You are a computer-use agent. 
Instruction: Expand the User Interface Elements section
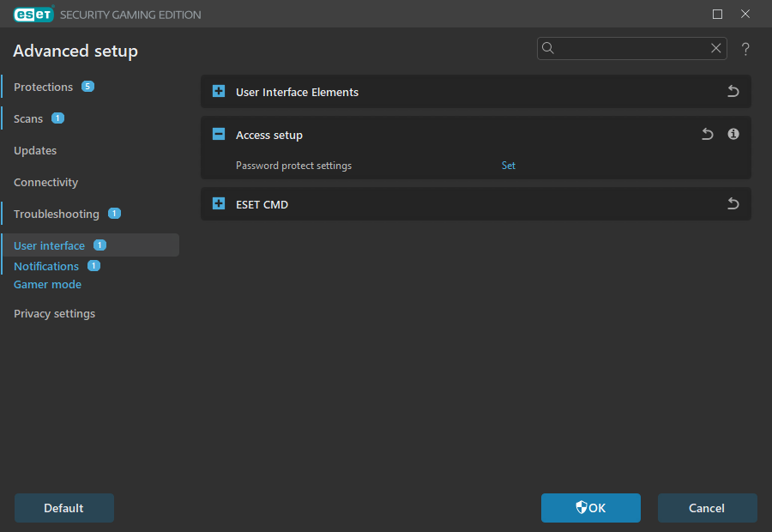(x=219, y=91)
